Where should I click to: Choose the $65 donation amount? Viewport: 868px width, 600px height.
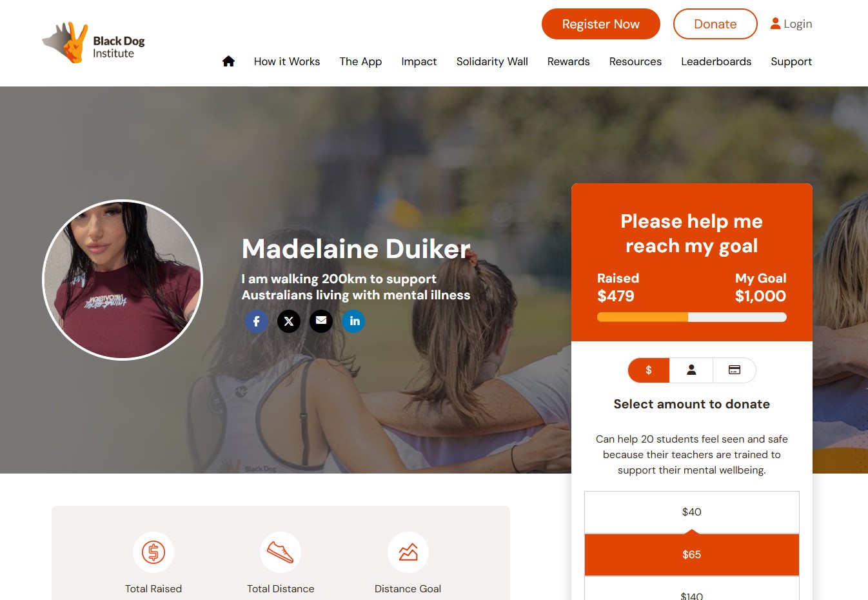coord(692,555)
